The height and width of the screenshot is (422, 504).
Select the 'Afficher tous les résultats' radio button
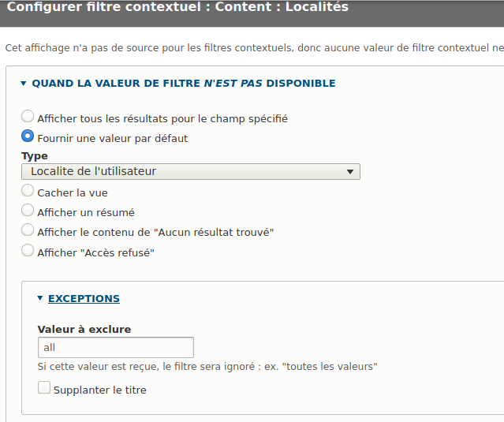click(28, 117)
